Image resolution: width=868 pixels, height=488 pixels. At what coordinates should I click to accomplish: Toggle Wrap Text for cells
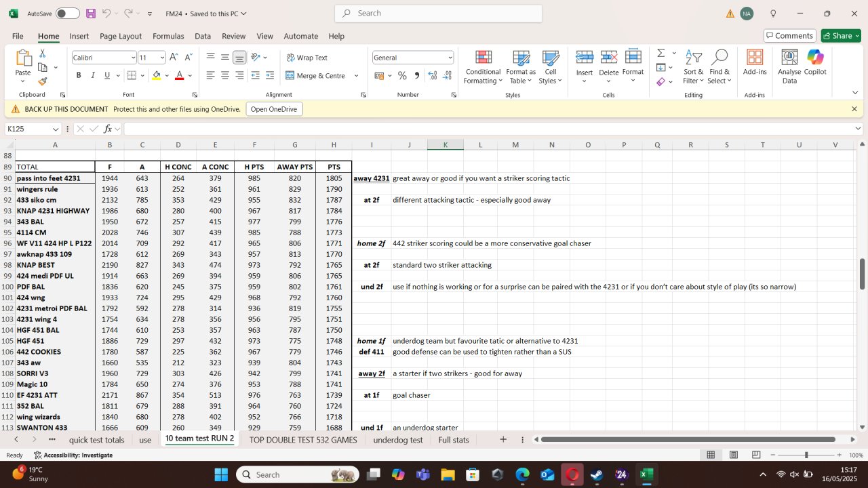pyautogui.click(x=307, y=58)
